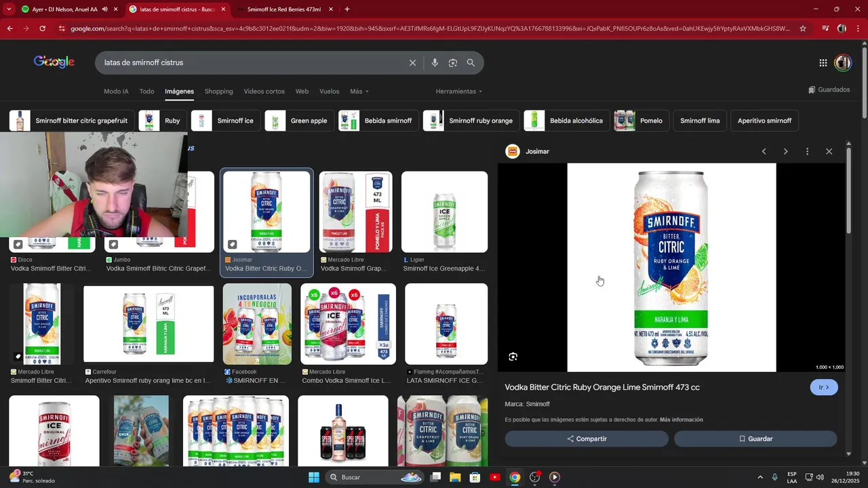
Task: Mute the Ayer DJ Nelson tab audio
Action: pyautogui.click(x=104, y=9)
